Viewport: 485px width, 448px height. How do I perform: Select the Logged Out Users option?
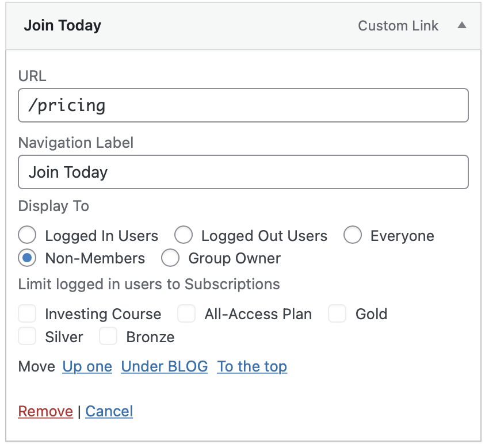pos(184,236)
